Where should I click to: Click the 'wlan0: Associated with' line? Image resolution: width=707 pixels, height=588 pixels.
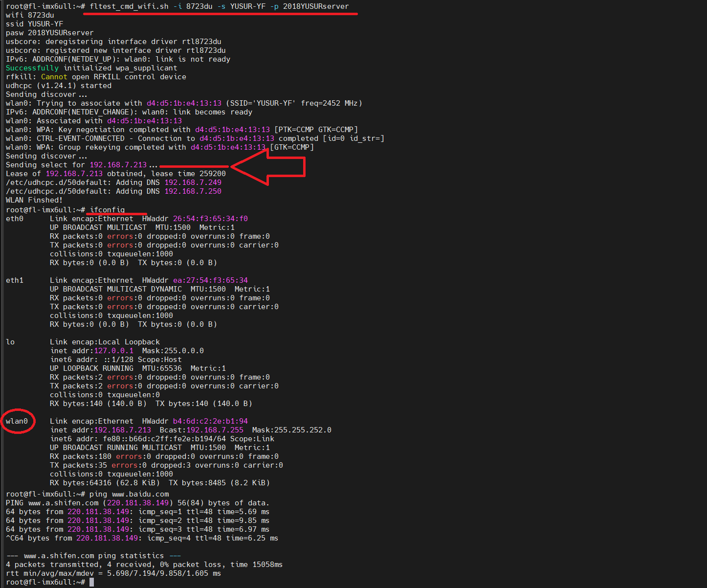94,121
